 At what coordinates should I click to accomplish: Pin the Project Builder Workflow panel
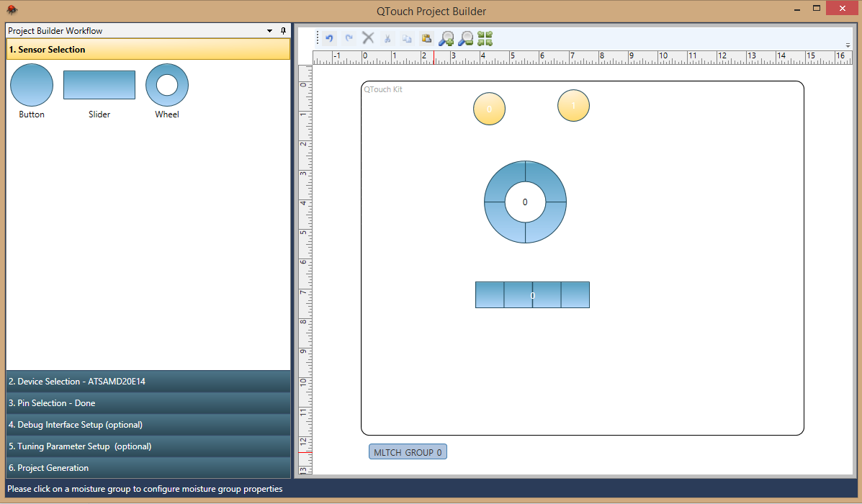(283, 31)
